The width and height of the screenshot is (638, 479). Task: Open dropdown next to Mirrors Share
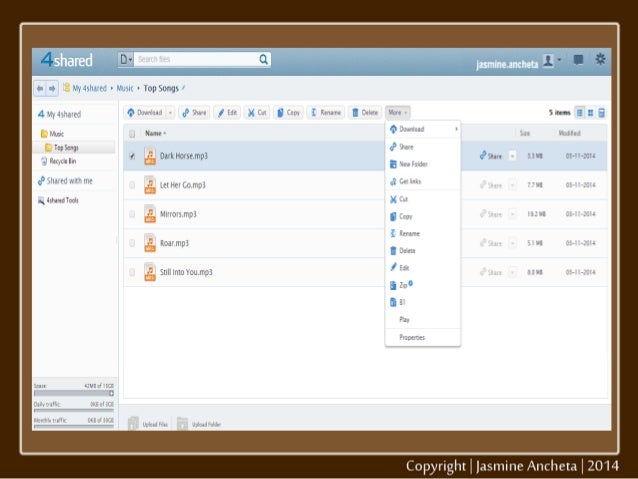point(513,214)
